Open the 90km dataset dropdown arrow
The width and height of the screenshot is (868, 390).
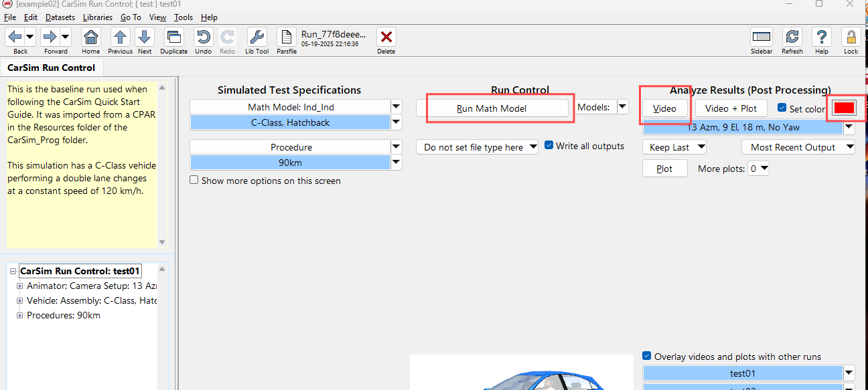[396, 163]
